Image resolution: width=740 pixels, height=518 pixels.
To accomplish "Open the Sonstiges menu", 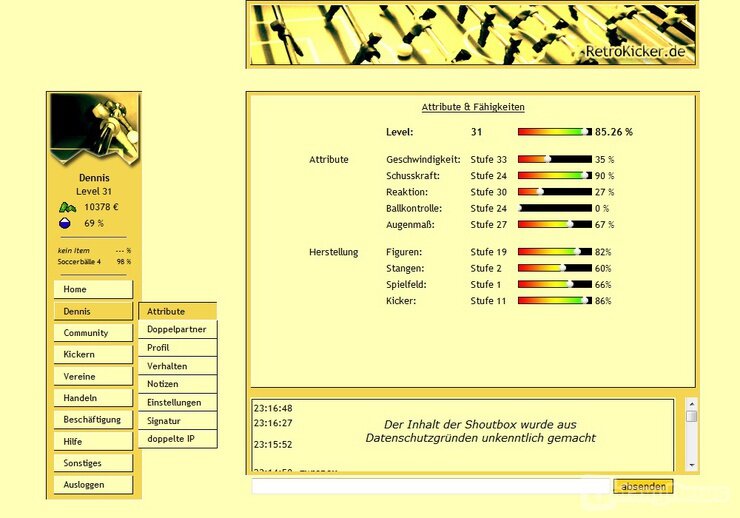I will pyautogui.click(x=93, y=463).
